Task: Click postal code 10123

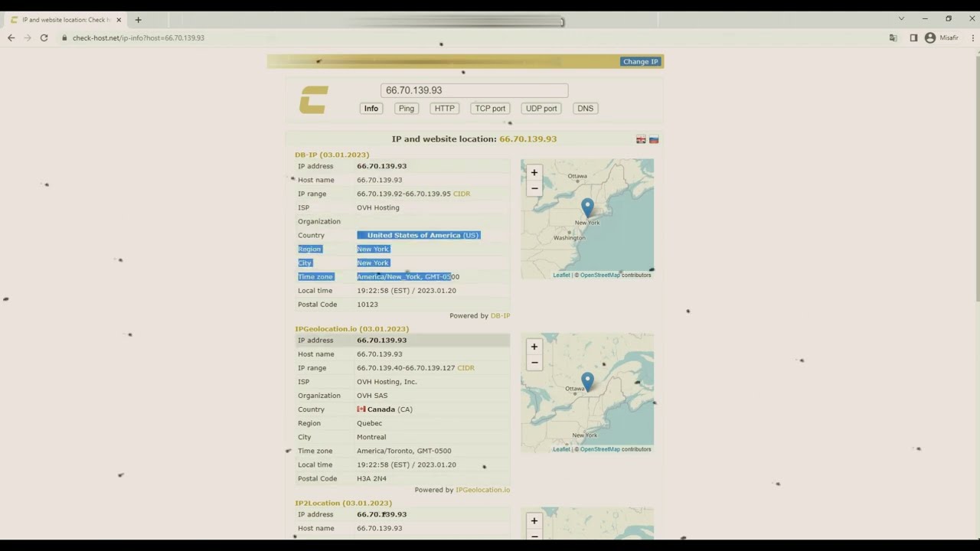Action: tap(367, 305)
